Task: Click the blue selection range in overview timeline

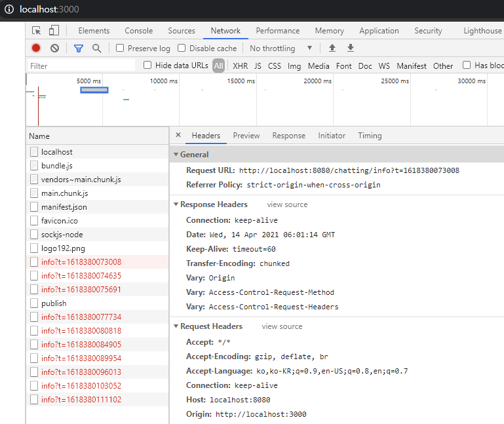Action: [x=94, y=90]
